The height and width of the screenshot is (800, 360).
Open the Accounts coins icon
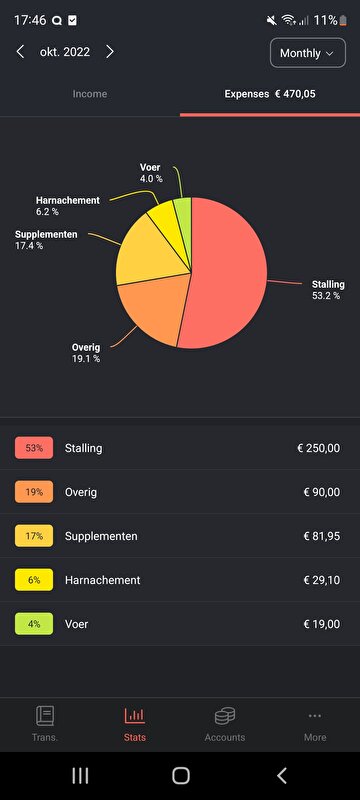click(225, 716)
